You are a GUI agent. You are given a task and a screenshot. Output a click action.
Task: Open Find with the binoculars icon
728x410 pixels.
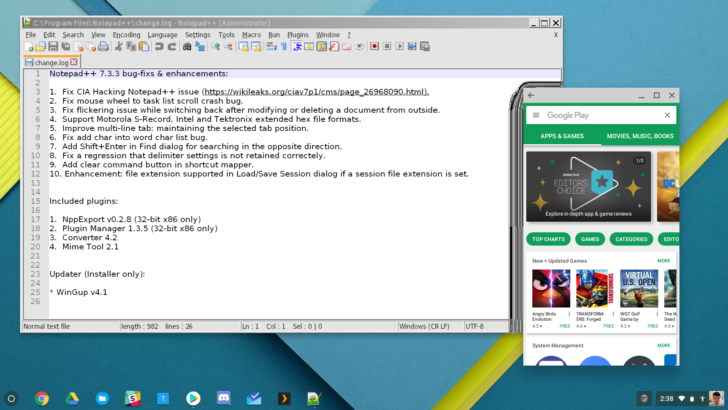[187, 46]
